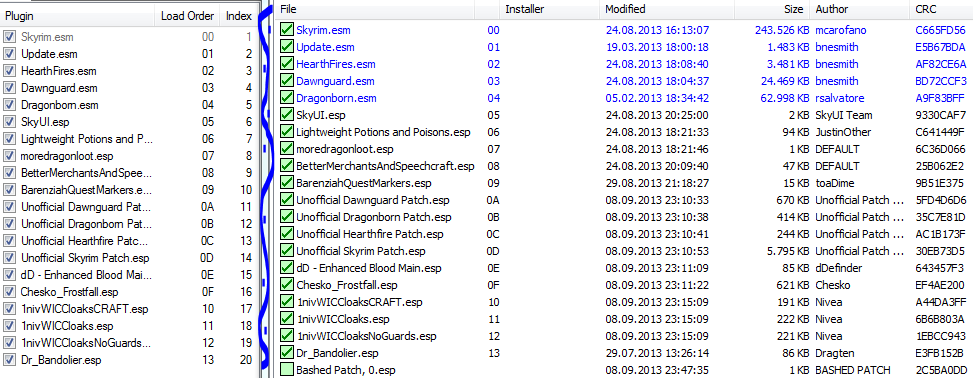This screenshot has width=973, height=378.
Task: Click modified date 08.09.2013 23:47:35
Action: 657,371
